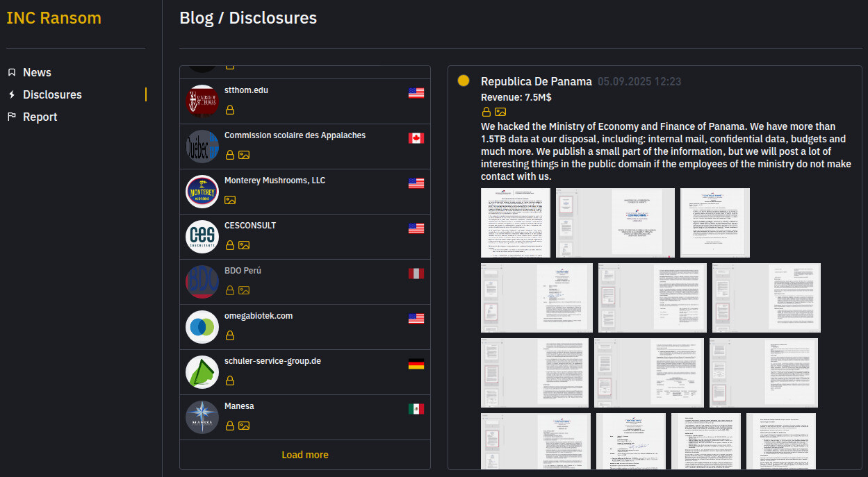Click the image icon under BDO Perú
868x477 pixels.
click(244, 290)
